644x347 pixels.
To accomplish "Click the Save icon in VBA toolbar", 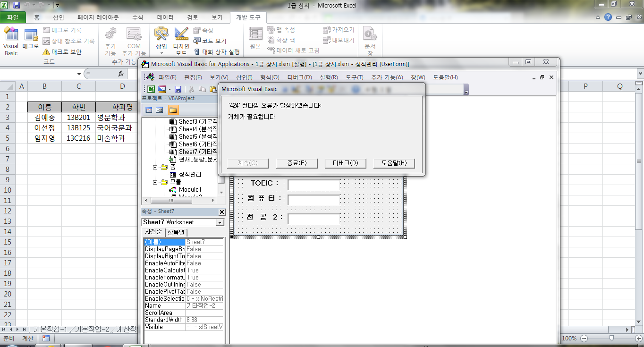I will point(178,89).
